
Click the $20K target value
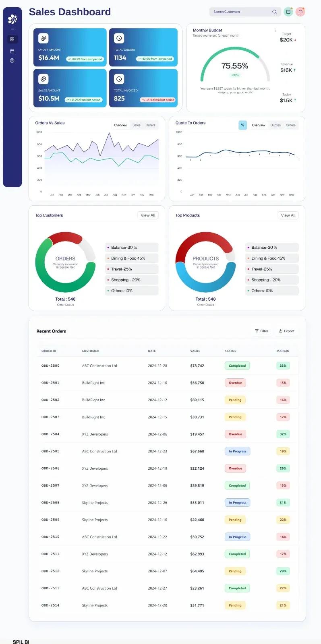click(x=286, y=40)
